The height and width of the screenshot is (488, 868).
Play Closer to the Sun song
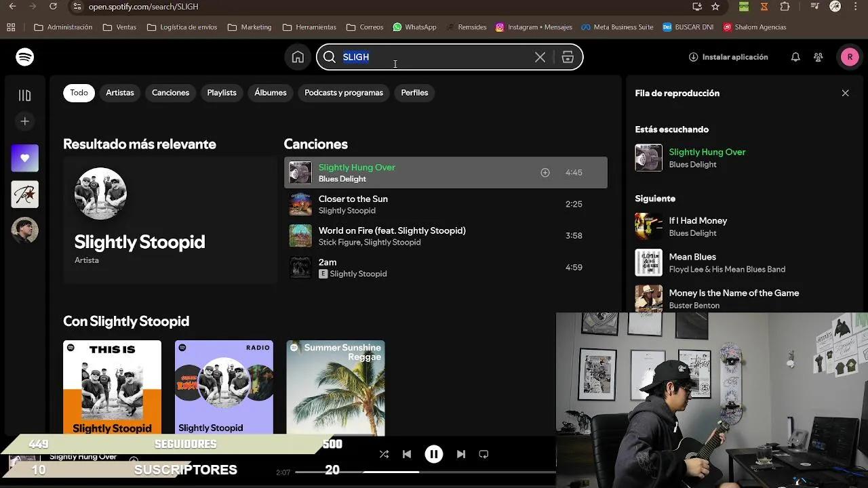(446, 204)
